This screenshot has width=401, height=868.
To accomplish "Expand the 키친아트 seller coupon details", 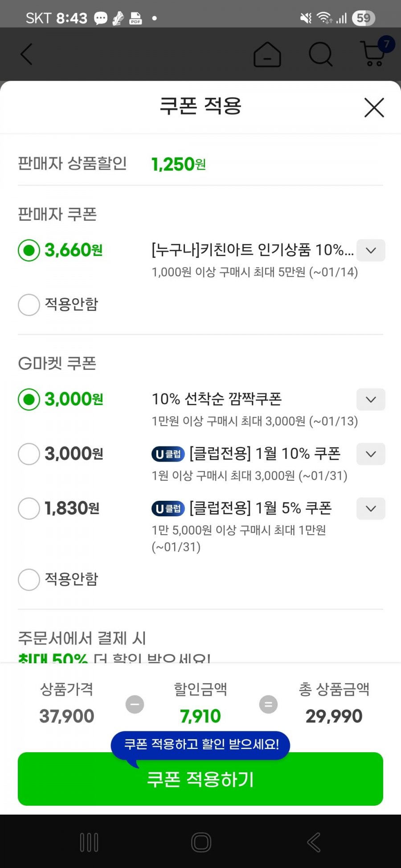I will [x=371, y=251].
